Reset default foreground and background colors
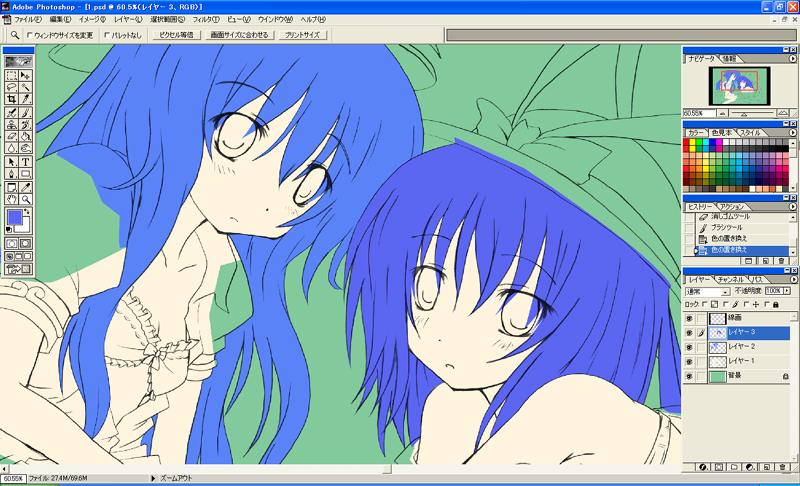 (9, 230)
